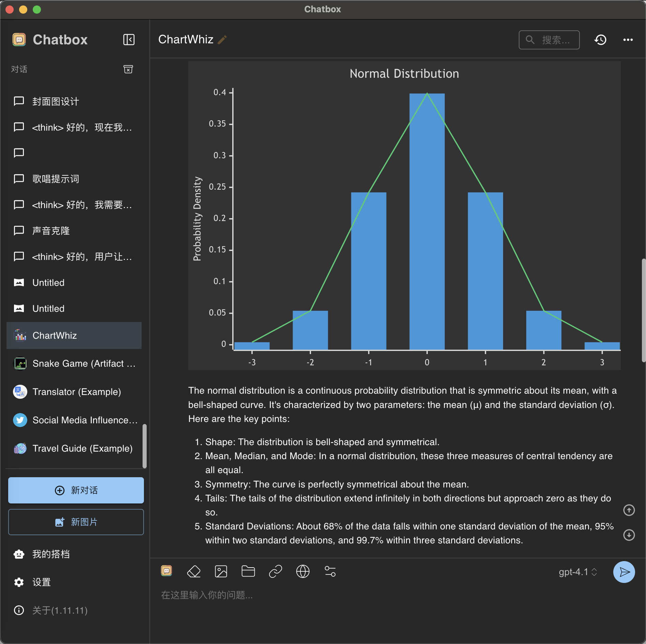Click the eraser icon in the input toolbar
The height and width of the screenshot is (644, 646).
click(194, 571)
